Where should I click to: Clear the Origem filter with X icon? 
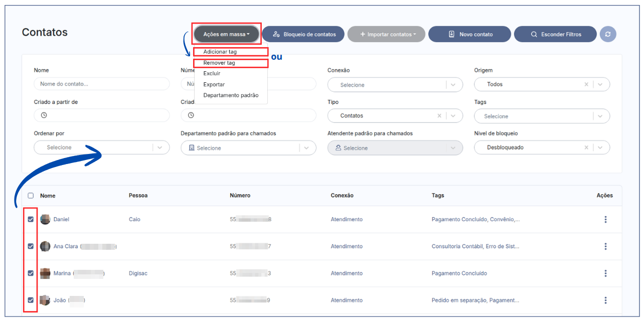coord(586,84)
